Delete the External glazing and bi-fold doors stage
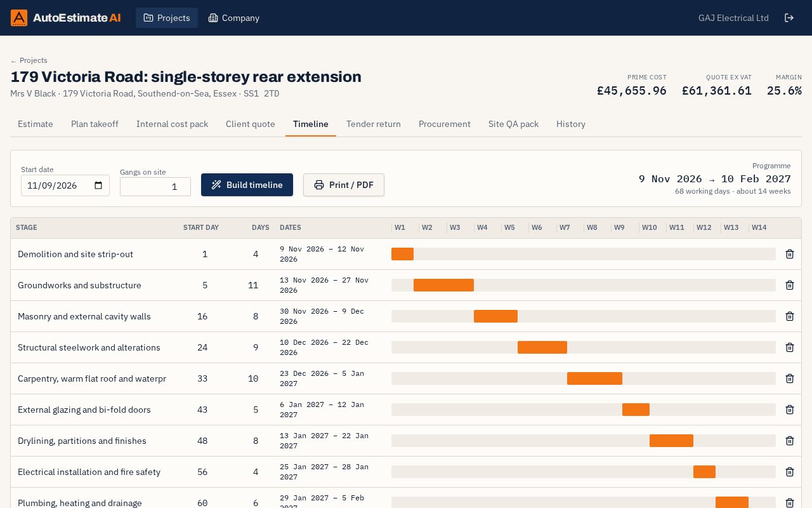This screenshot has width=812, height=508. (790, 410)
